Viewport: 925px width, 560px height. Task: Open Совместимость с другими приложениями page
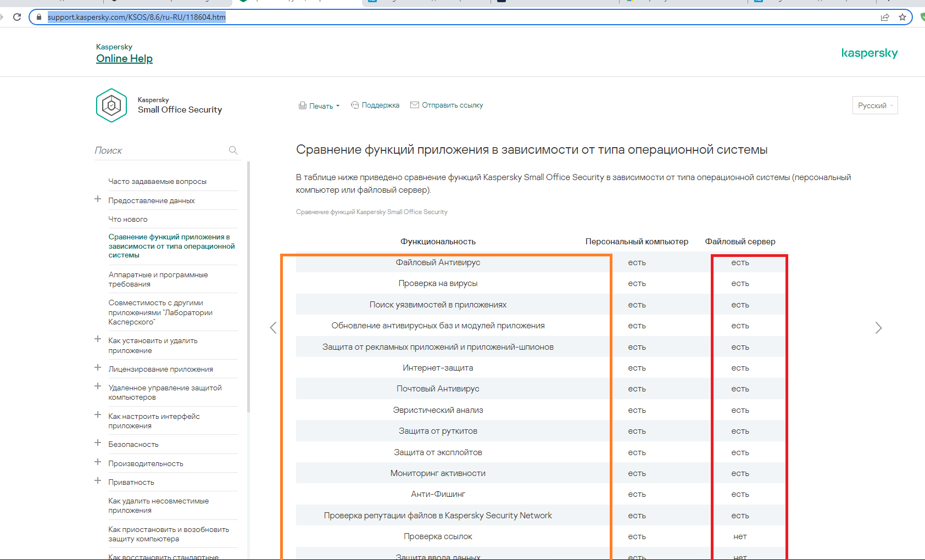(x=160, y=312)
